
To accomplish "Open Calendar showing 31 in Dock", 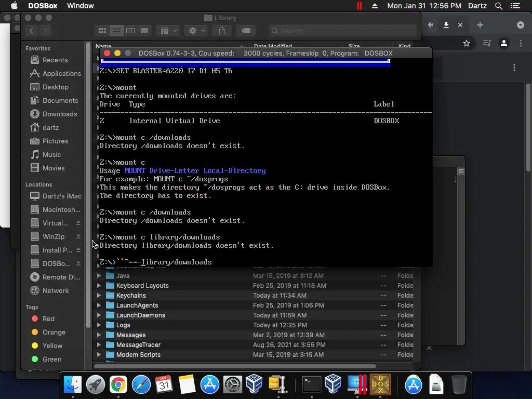I will click(x=164, y=384).
